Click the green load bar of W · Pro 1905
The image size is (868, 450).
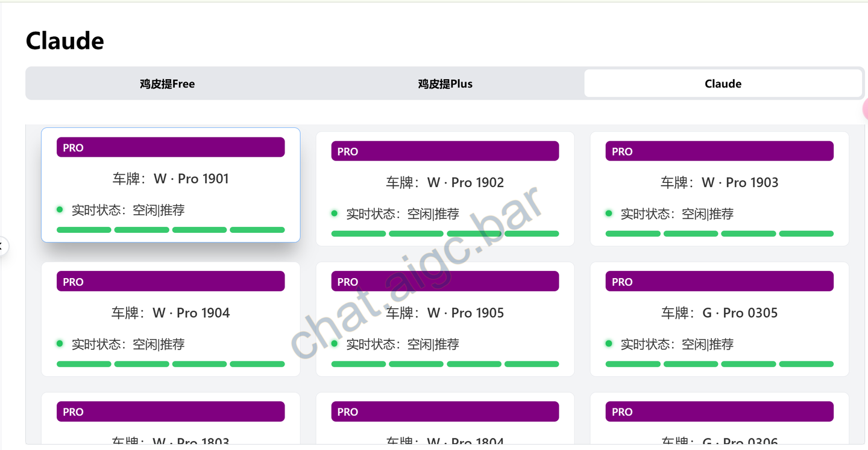(x=445, y=364)
